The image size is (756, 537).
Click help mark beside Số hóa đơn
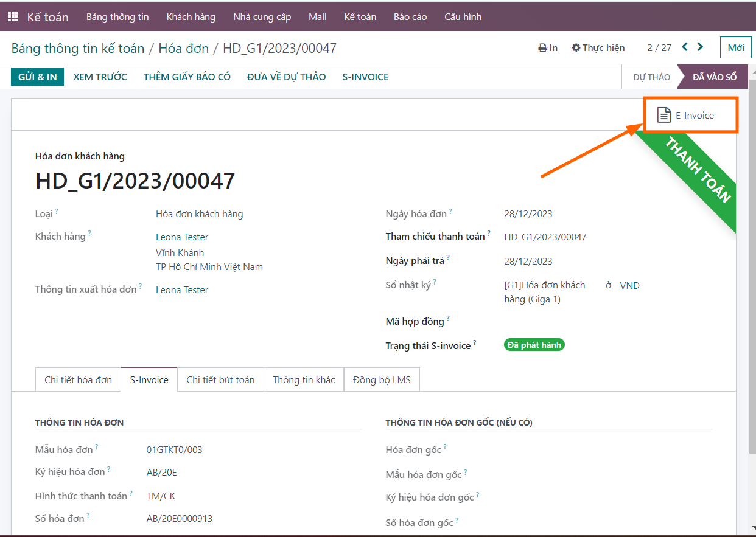coord(88,516)
